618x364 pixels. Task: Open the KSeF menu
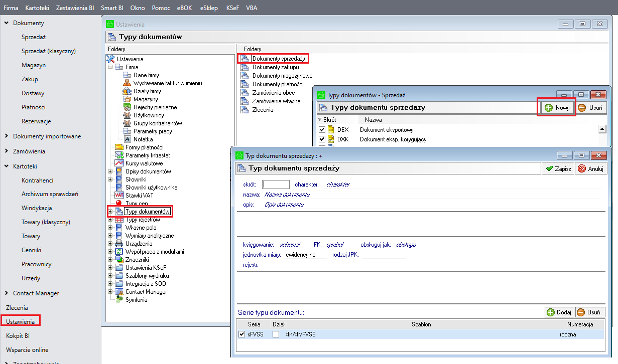(x=232, y=8)
